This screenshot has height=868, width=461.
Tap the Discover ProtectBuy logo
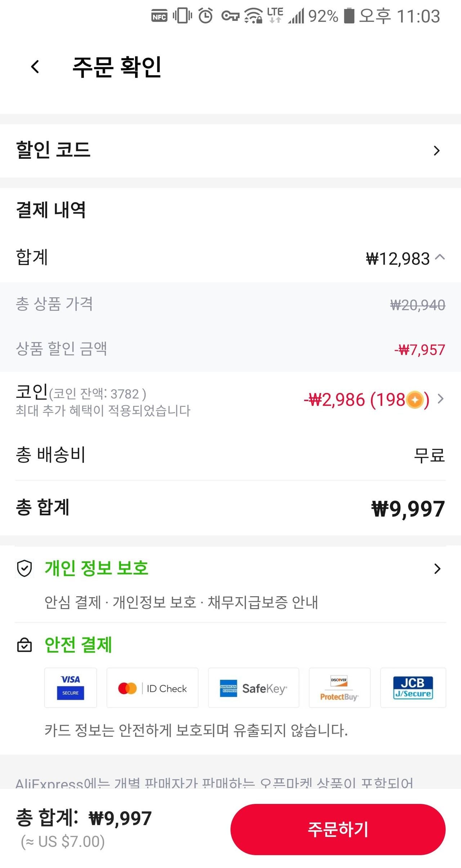(339, 688)
